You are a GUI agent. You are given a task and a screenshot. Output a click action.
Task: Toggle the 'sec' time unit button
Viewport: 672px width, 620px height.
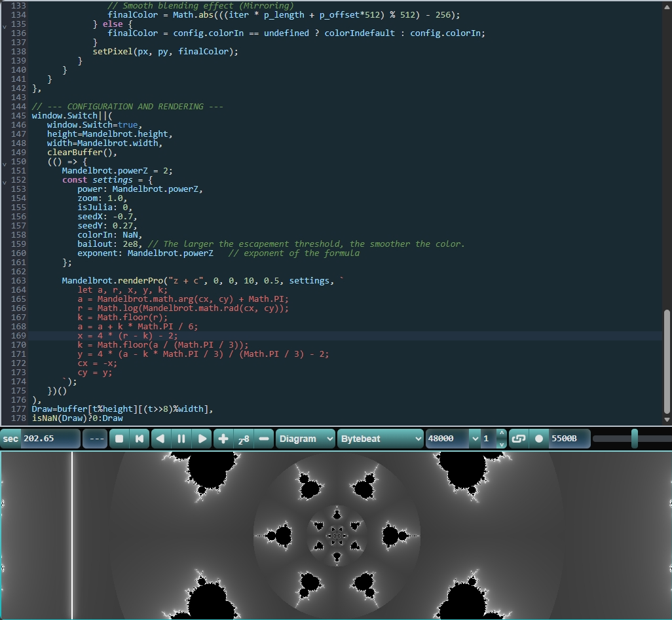tap(11, 439)
